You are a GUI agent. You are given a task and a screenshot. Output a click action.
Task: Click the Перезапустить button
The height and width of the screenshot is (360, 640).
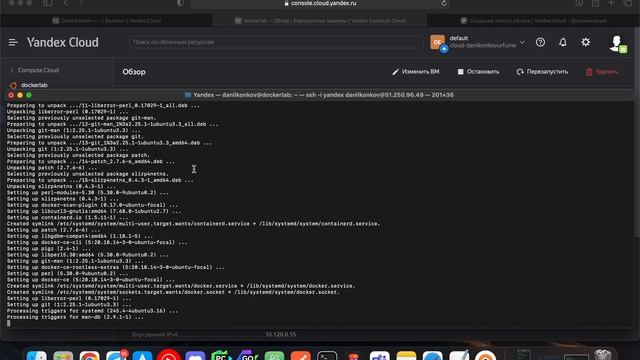[x=542, y=72]
